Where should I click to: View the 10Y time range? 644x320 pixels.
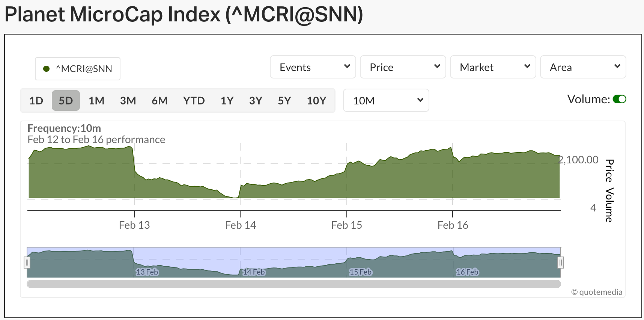tap(316, 101)
